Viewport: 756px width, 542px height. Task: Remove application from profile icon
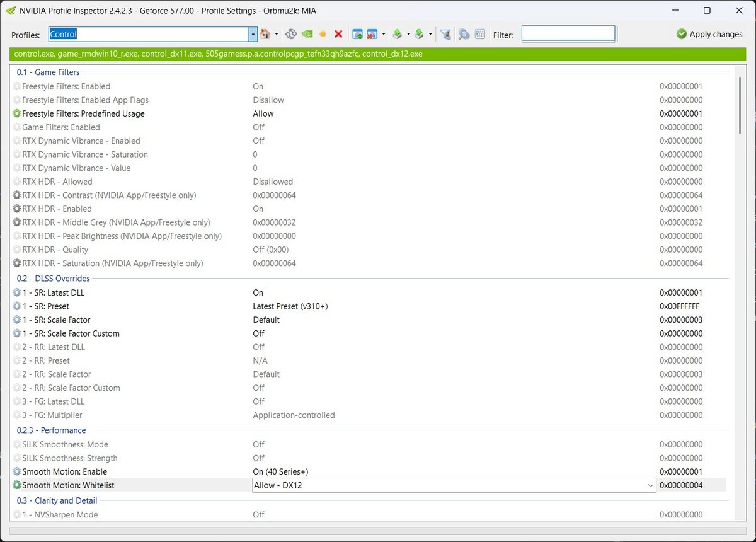[372, 34]
